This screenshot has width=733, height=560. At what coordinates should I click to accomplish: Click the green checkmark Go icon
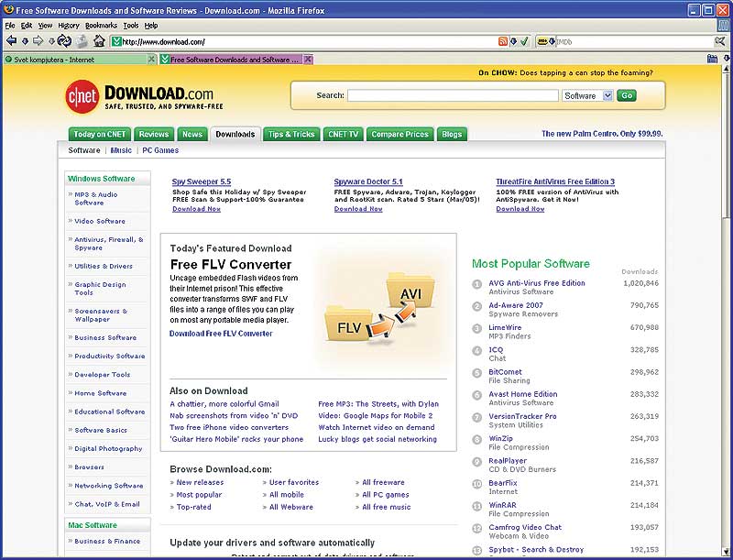pyautogui.click(x=524, y=41)
